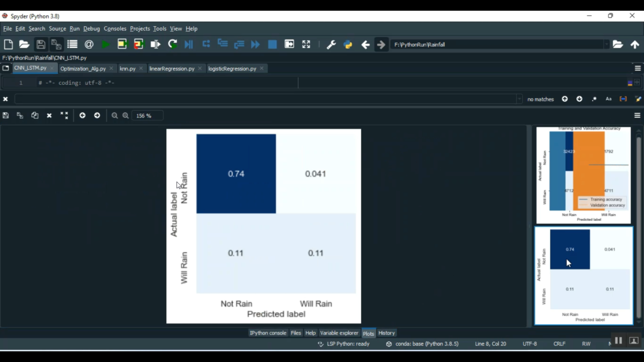Open the Plots pane options hamburger menu
This screenshot has width=644, height=362.
(x=637, y=116)
